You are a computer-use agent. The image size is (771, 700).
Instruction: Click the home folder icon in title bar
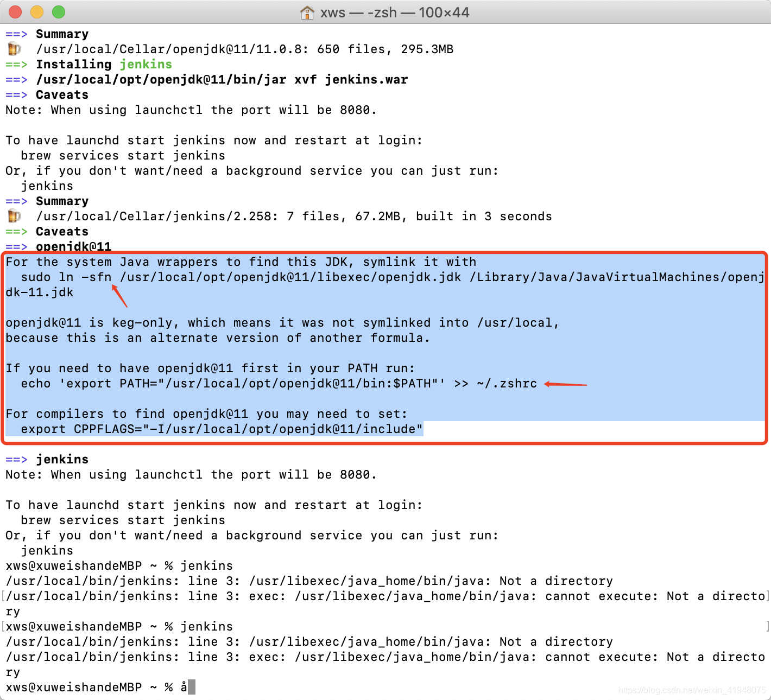(307, 12)
